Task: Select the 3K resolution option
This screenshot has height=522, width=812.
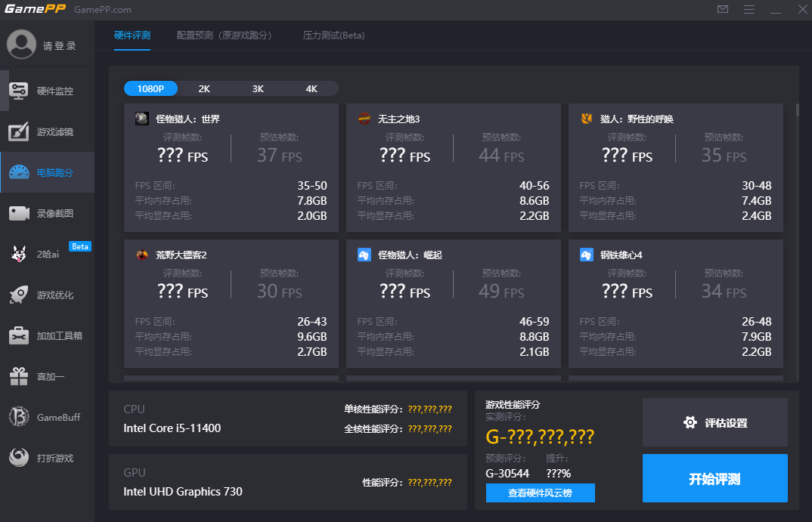Action: [258, 88]
